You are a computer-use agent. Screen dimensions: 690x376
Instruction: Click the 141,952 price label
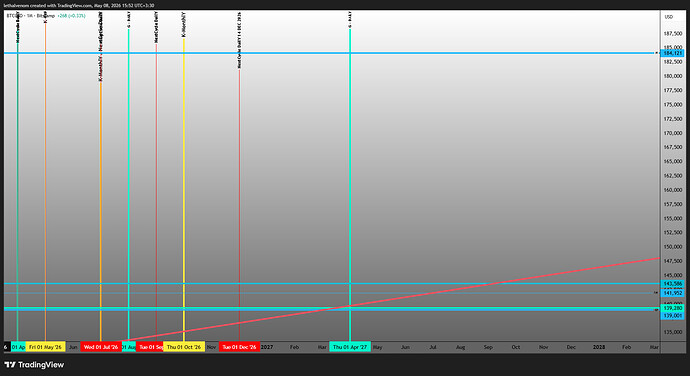pyautogui.click(x=672, y=293)
